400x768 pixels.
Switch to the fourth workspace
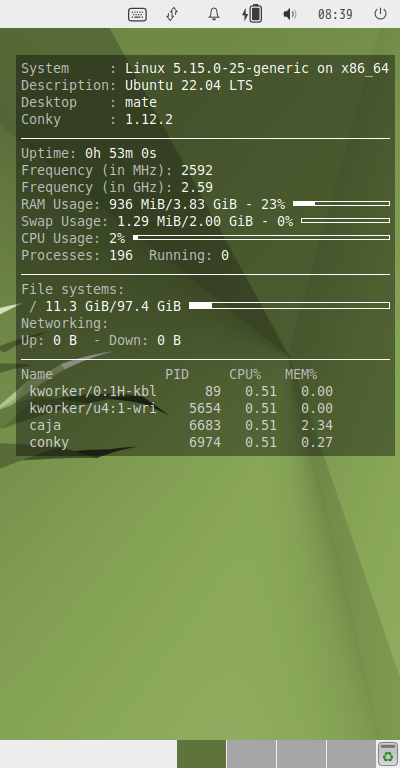coord(351,754)
